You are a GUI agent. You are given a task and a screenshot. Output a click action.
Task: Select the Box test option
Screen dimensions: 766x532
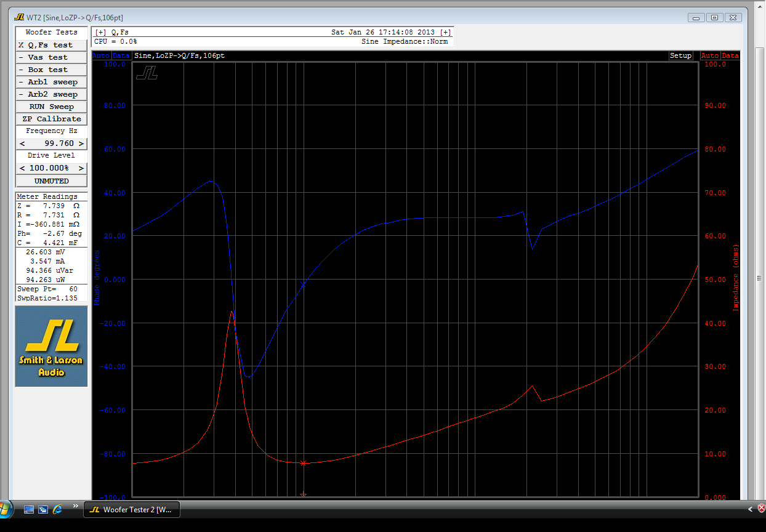point(51,70)
